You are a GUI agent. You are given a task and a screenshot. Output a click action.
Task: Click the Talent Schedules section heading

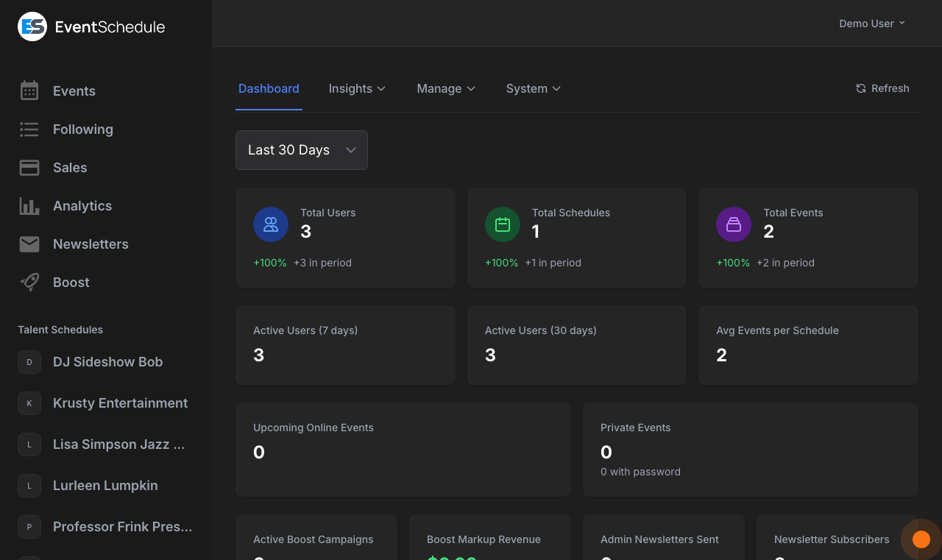pos(60,330)
